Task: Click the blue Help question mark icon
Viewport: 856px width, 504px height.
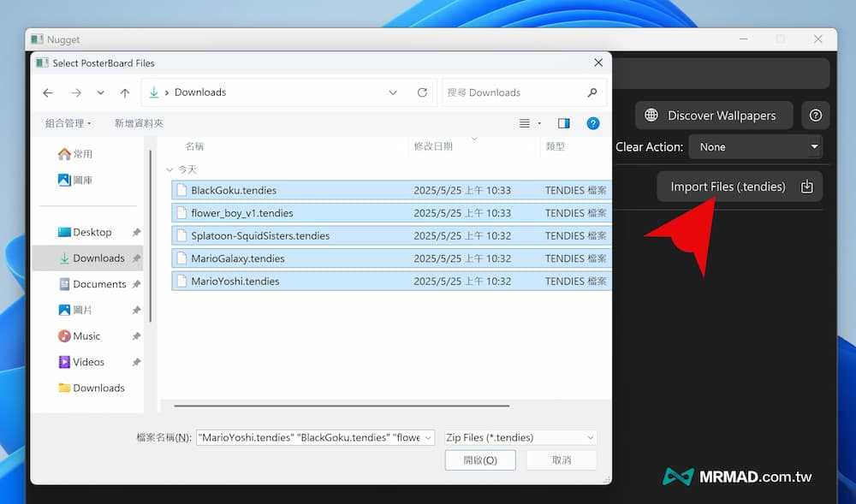Action: (x=592, y=123)
